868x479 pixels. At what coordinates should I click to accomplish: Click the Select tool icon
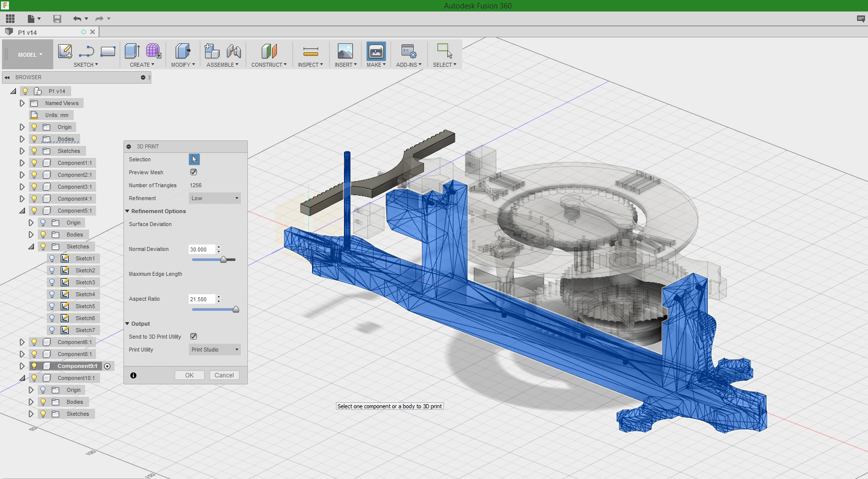point(444,51)
